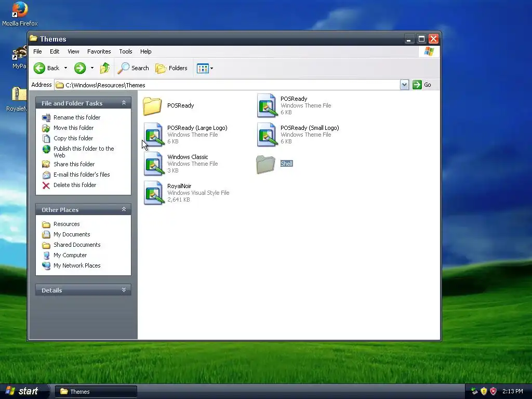Click the My Documents link
The image size is (532, 399).
click(x=72, y=235)
